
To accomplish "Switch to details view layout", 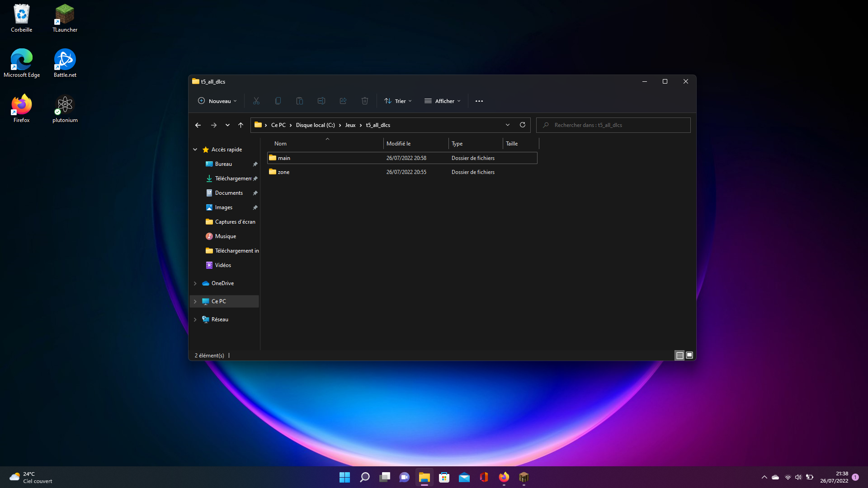I will tap(679, 356).
